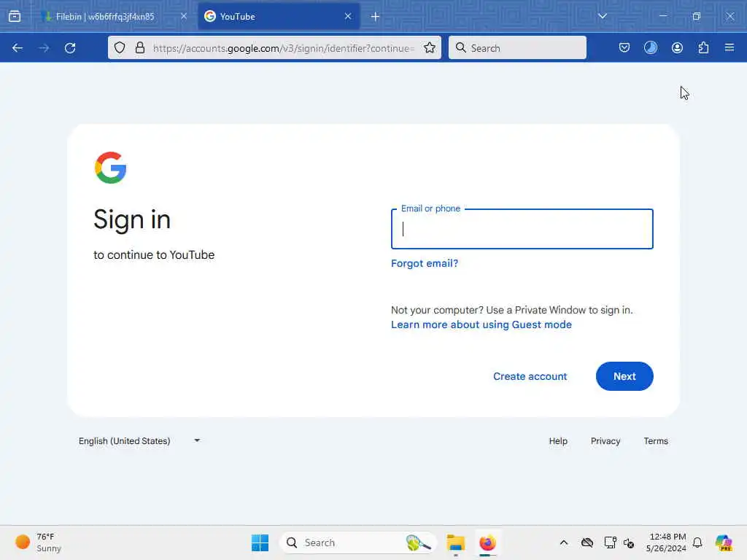
Task: Go forward one page
Action: pos(44,47)
